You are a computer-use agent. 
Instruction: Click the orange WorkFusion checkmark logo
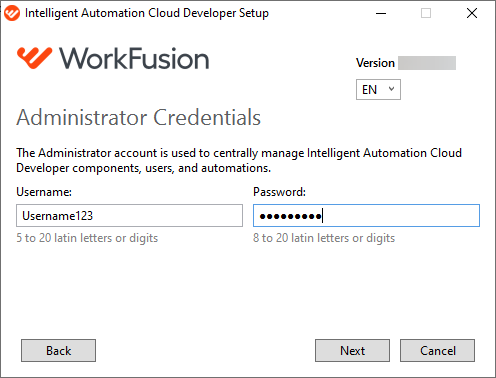pyautogui.click(x=35, y=58)
